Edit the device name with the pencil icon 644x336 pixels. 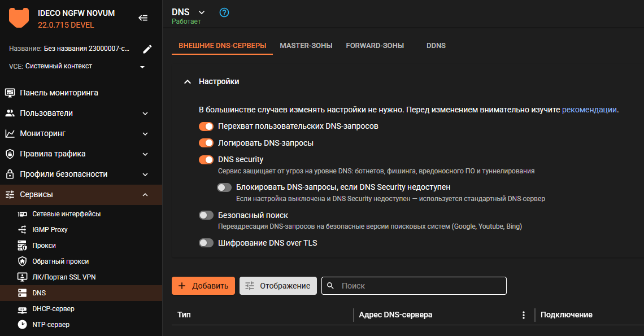147,49
